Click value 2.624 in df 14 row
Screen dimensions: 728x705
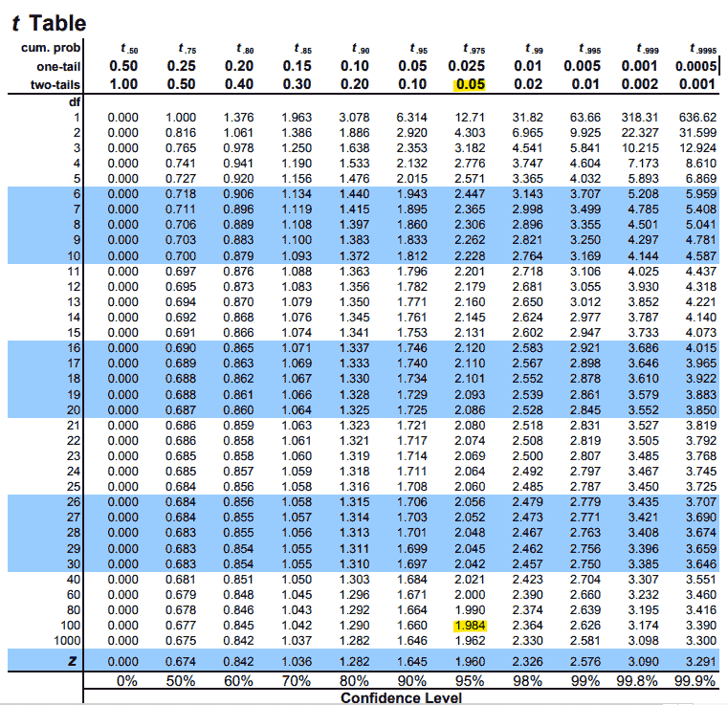pos(527,318)
